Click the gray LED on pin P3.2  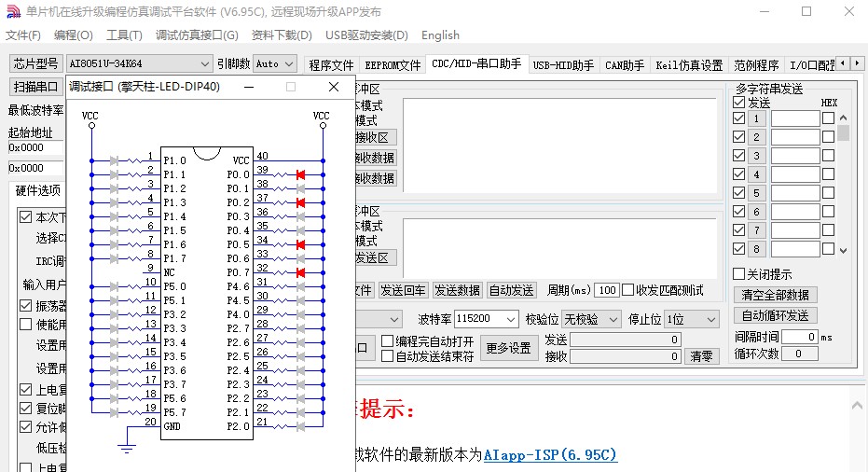114,314
